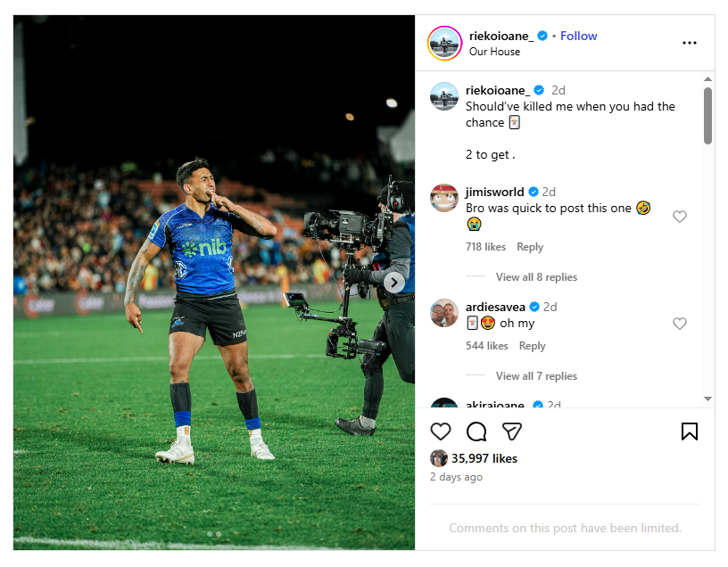Screen dimensions: 728x567
Task: Follow riekoioane_
Action: [x=579, y=36]
